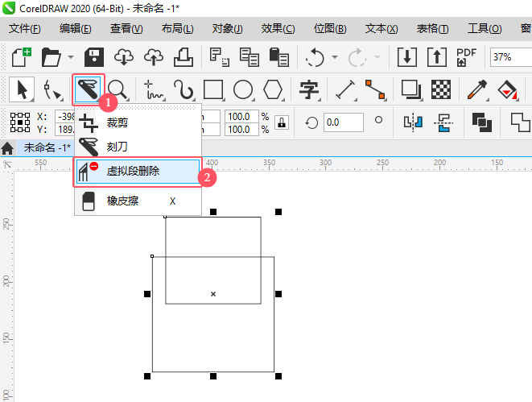Select the Eyedropper tool

click(x=477, y=89)
